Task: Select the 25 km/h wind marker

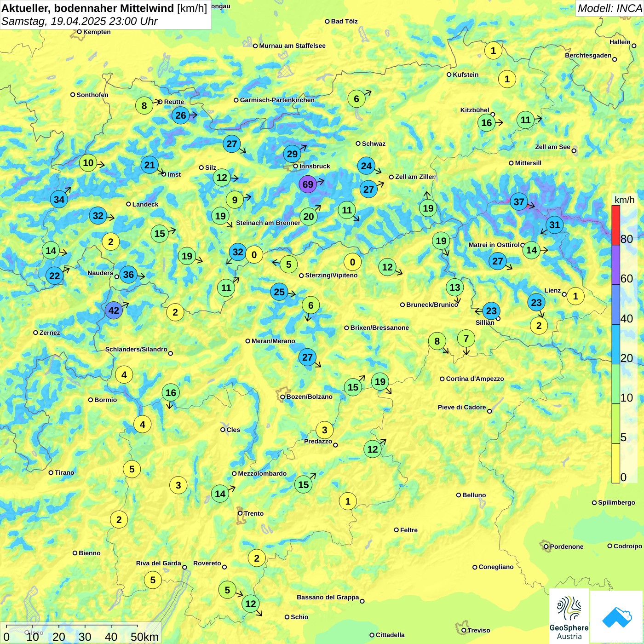Action: click(x=279, y=292)
